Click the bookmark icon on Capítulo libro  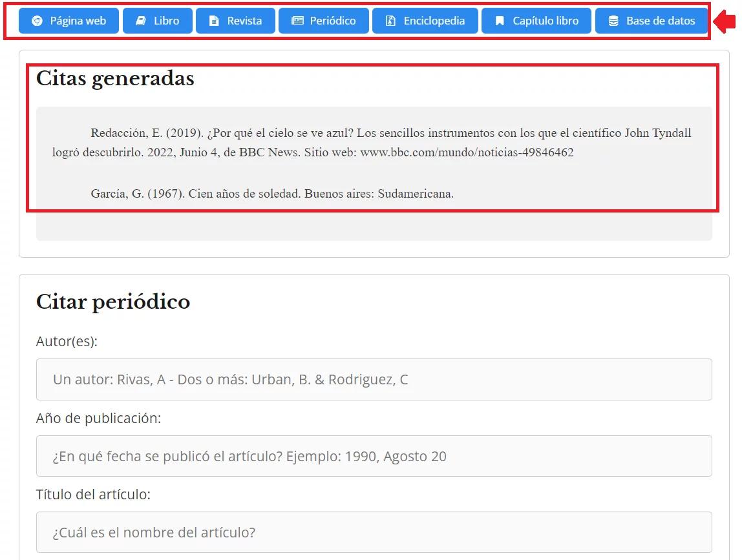click(500, 21)
